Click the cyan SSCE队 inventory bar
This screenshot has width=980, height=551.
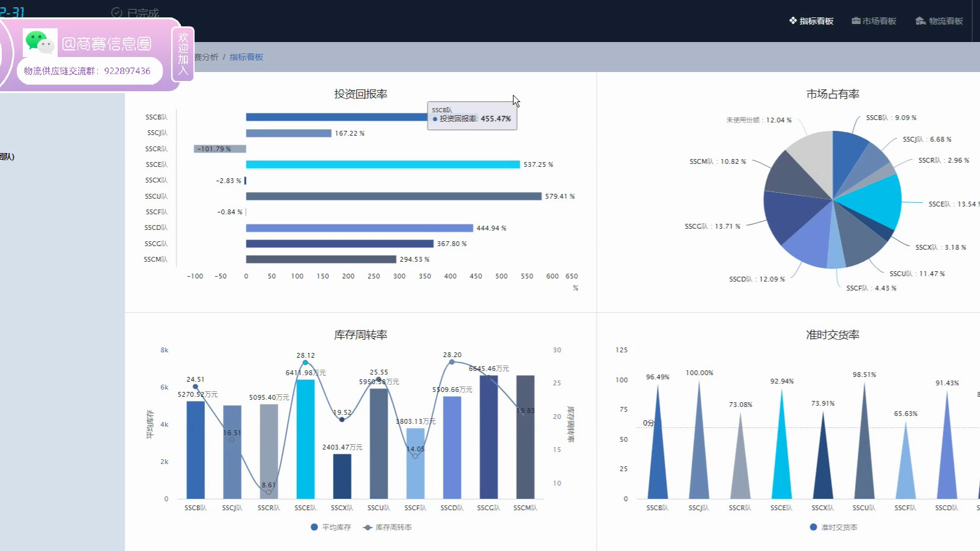click(305, 439)
